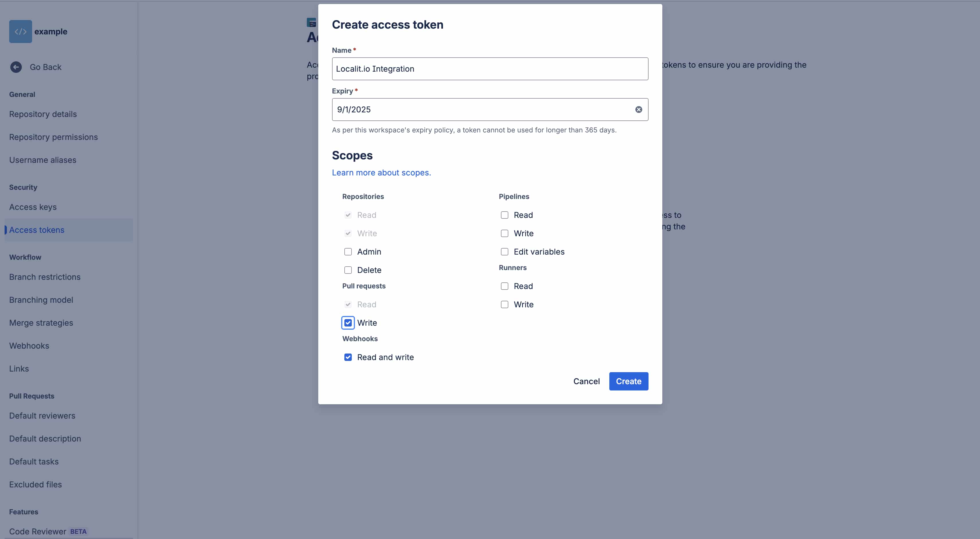Enable Pipelines Write scope
Image resolution: width=980 pixels, height=539 pixels.
pos(504,234)
